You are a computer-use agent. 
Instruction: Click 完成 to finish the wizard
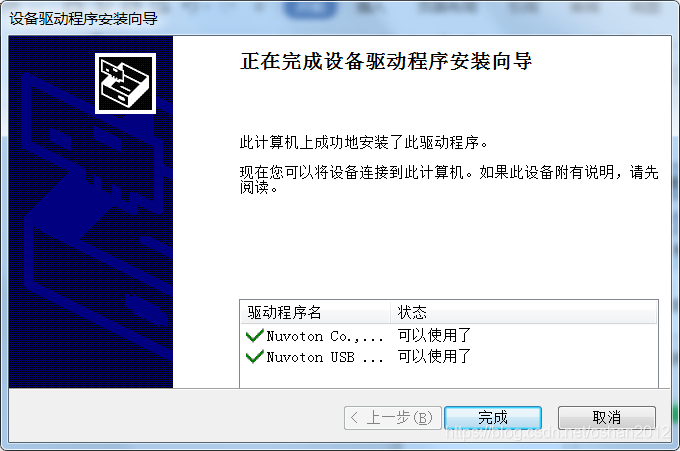pyautogui.click(x=493, y=418)
